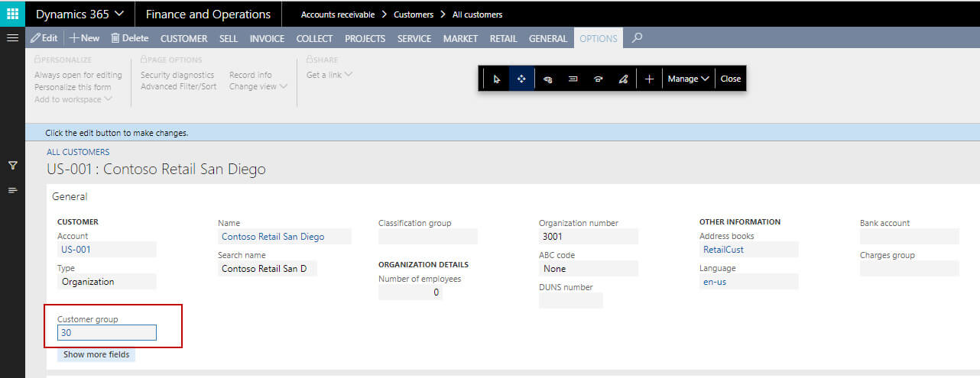Viewport: 980px width, 378px height.
Task: Click the plus Add field icon
Action: point(649,79)
